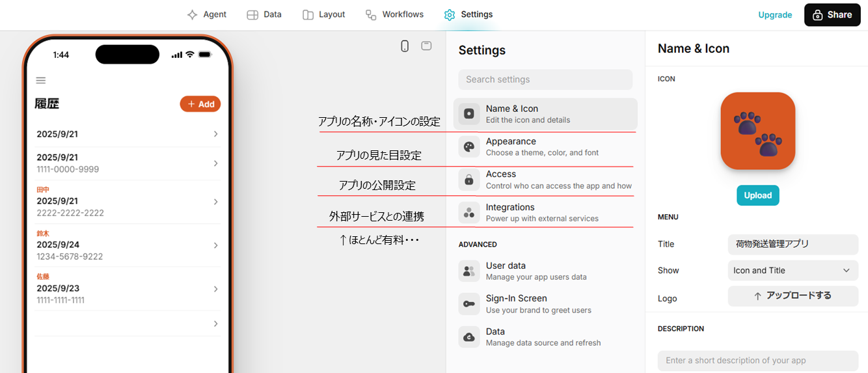Click the Share button
The height and width of the screenshot is (373, 868).
click(832, 15)
